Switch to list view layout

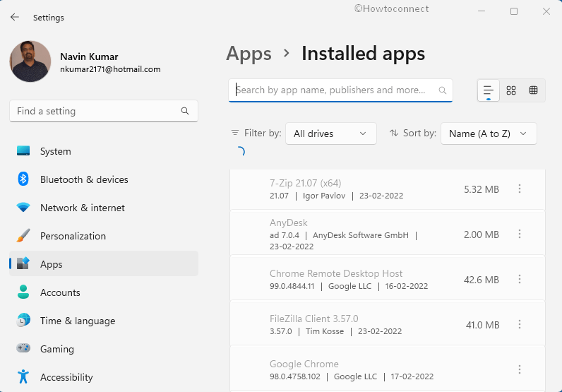point(488,90)
